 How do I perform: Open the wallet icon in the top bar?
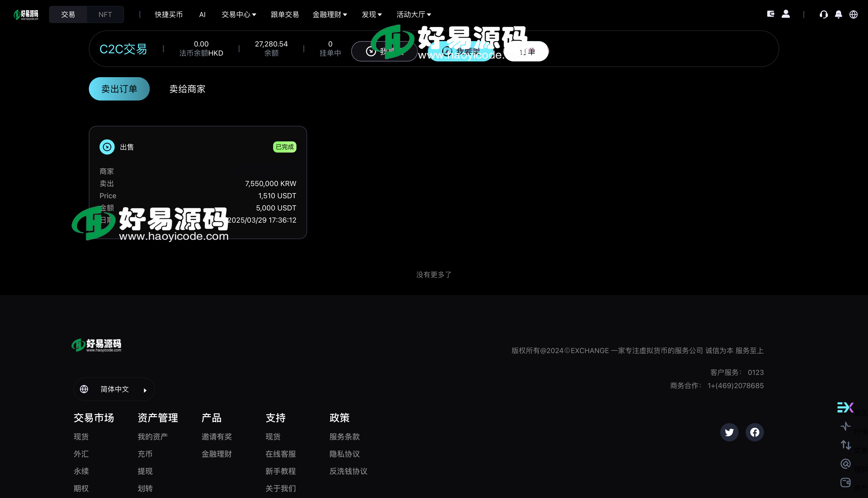[x=771, y=14]
